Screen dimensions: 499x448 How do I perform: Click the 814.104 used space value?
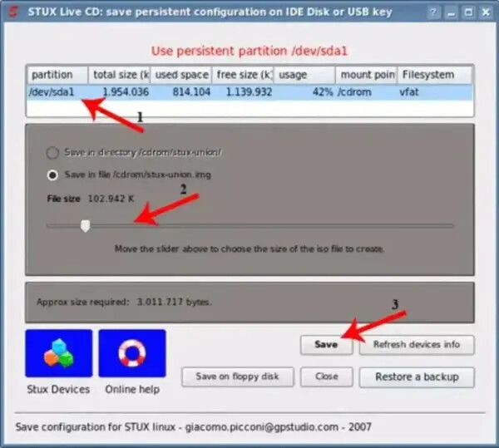click(x=191, y=92)
